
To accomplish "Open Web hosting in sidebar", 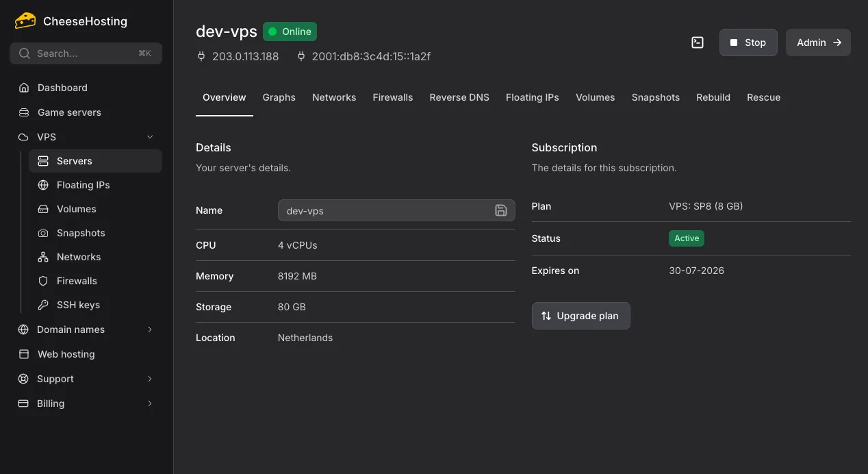I will 86,354.
